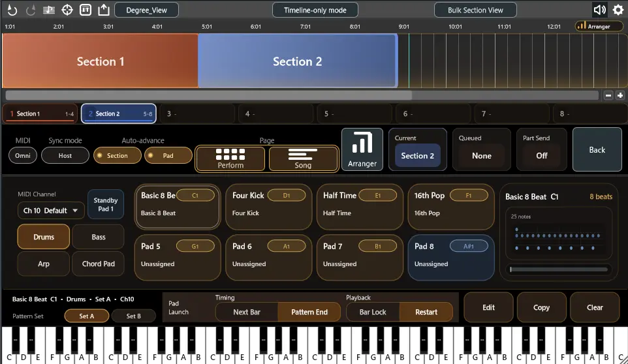Toggle Part Send Off
This screenshot has height=364, width=628.
coord(541,156)
